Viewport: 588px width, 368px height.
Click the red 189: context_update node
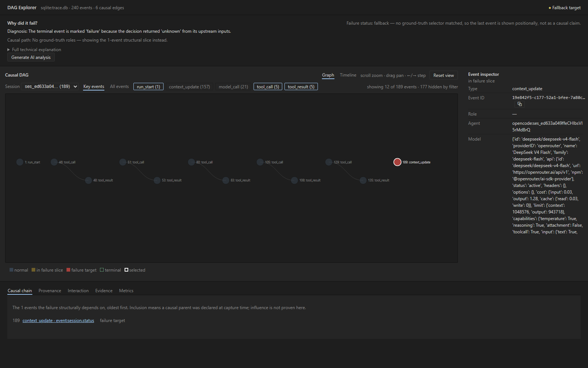[x=397, y=162]
